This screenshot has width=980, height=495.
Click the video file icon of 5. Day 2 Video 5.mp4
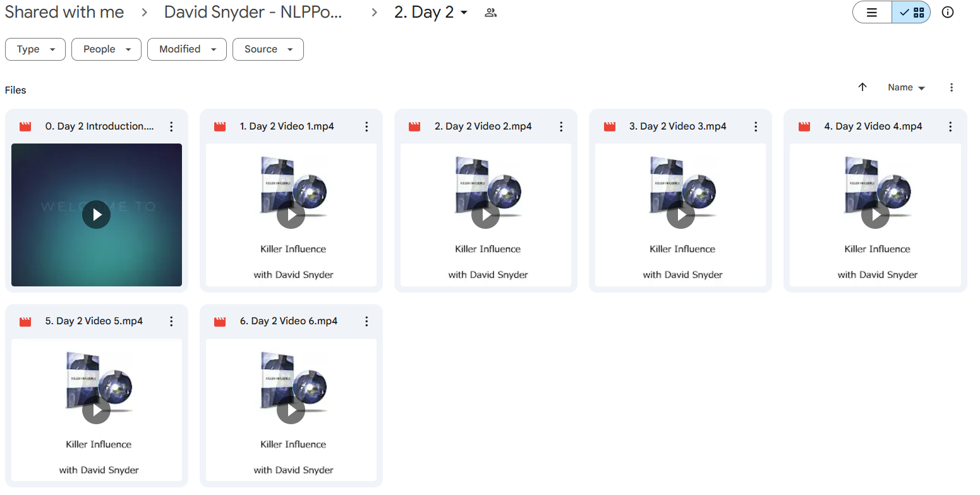coord(25,321)
